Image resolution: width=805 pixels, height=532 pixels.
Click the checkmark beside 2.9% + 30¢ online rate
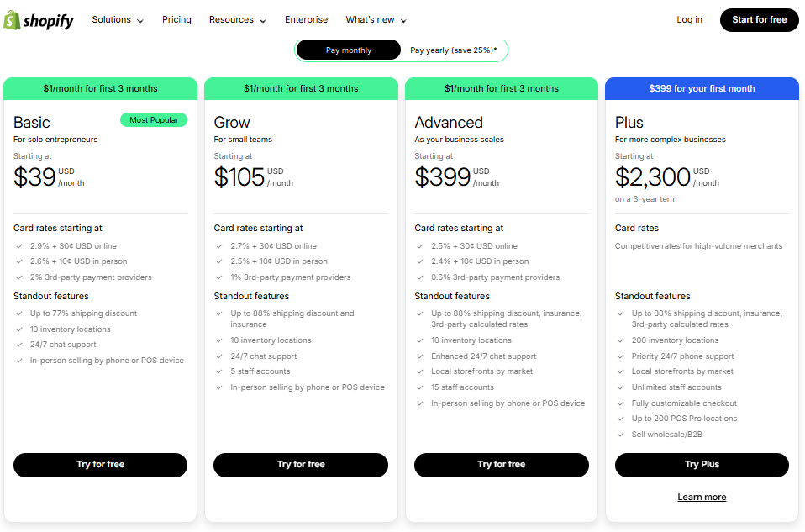[x=19, y=246]
